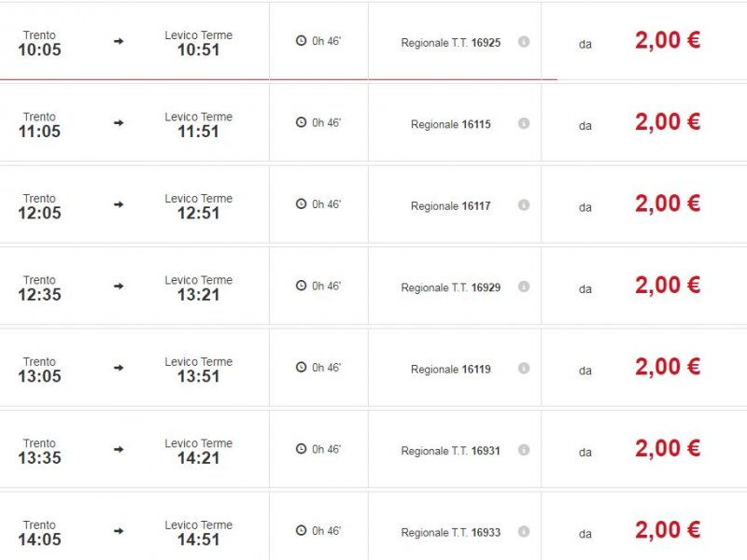Open info icon for Regionale 16115
The width and height of the screenshot is (747, 560).
524,123
